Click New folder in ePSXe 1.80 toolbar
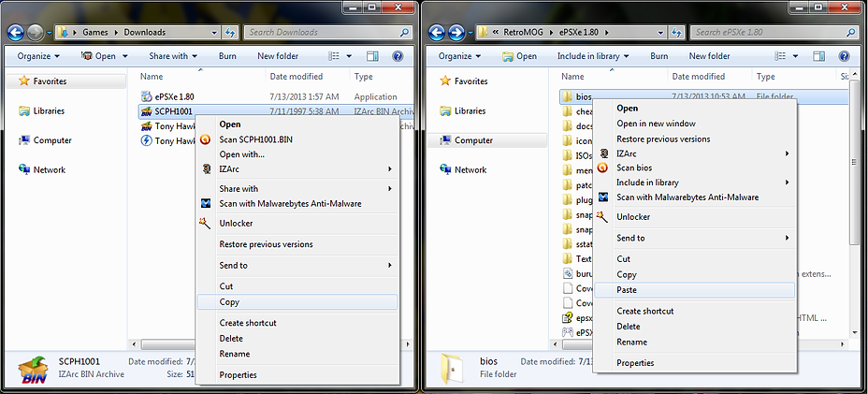This screenshot has height=394, width=868. [x=710, y=56]
